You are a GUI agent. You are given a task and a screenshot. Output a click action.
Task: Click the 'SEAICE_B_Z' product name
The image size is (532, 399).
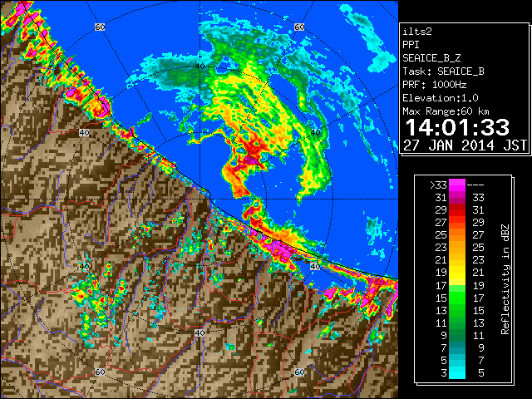[x=431, y=58]
